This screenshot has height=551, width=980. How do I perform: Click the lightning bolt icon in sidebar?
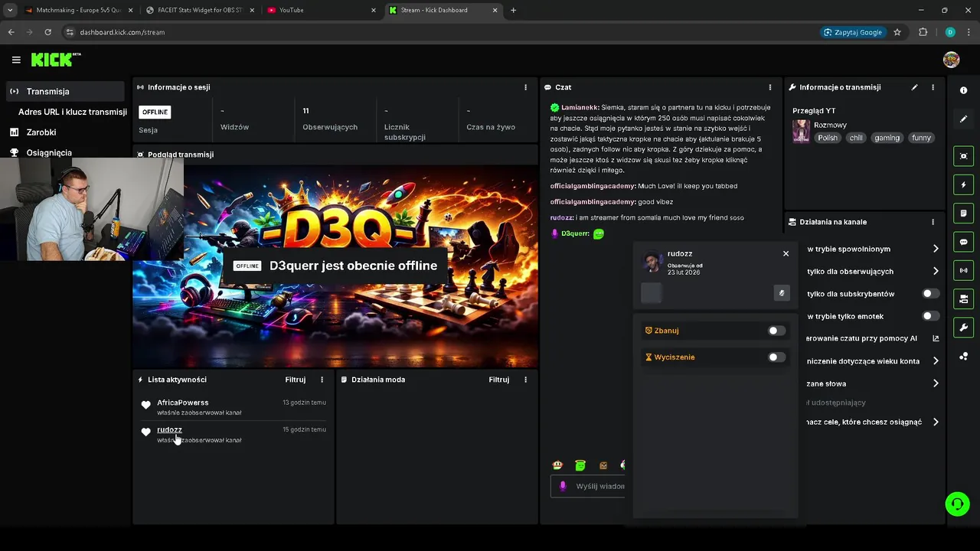(x=963, y=184)
